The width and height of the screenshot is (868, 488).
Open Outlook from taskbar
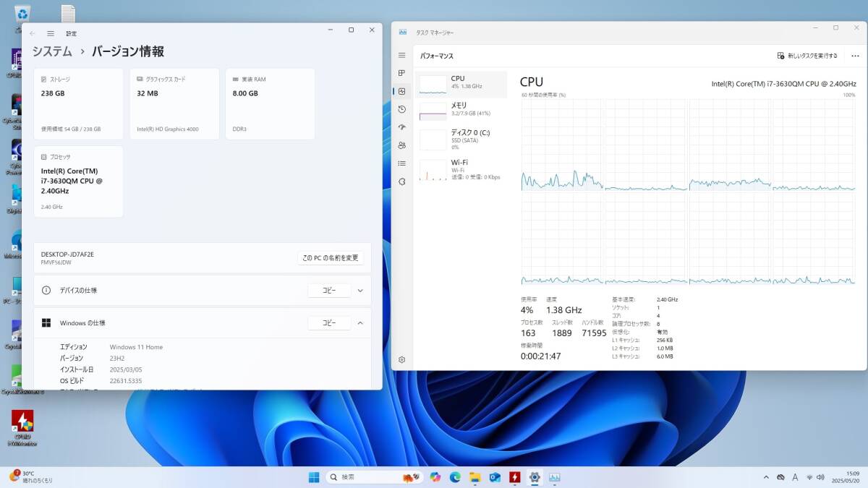click(x=495, y=477)
